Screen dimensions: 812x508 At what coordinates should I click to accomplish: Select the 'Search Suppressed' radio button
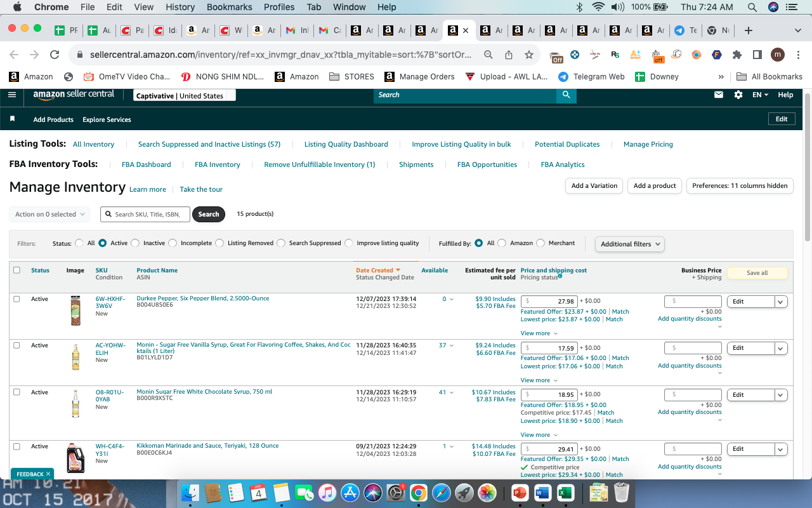(281, 243)
